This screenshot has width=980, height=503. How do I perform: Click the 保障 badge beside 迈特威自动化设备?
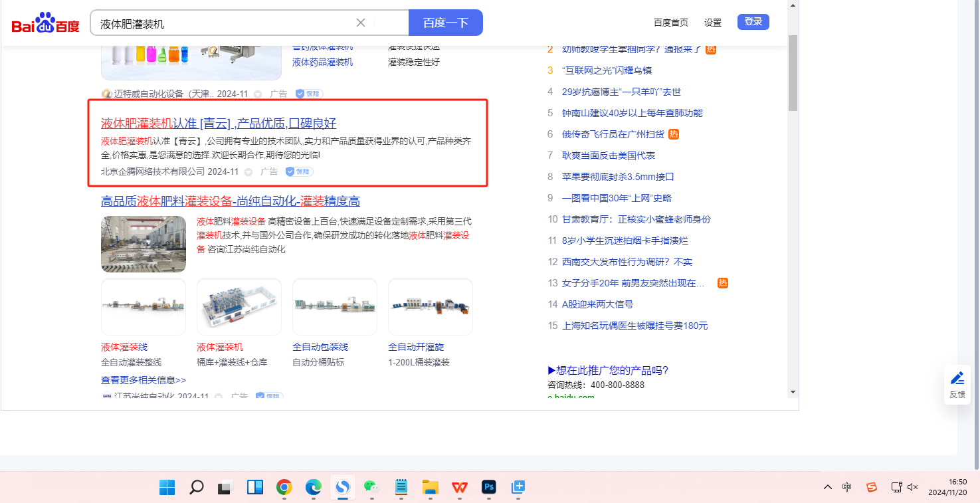coord(309,94)
